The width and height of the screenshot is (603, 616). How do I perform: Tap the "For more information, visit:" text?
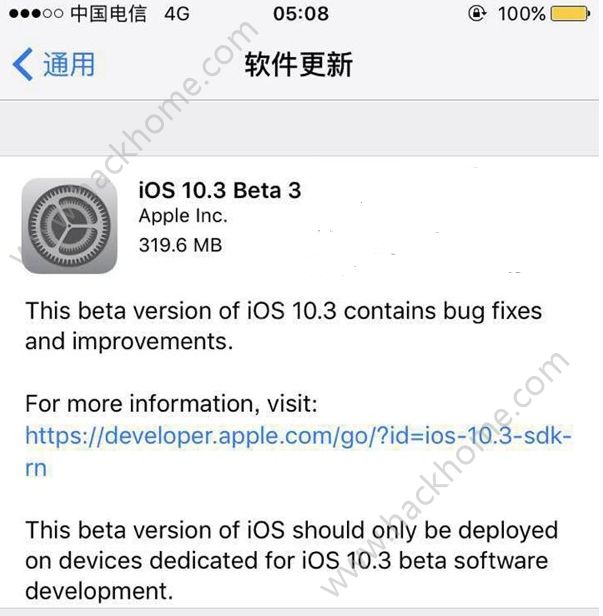[171, 404]
